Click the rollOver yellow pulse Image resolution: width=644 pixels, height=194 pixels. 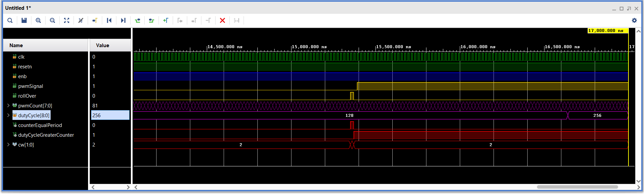[352, 96]
